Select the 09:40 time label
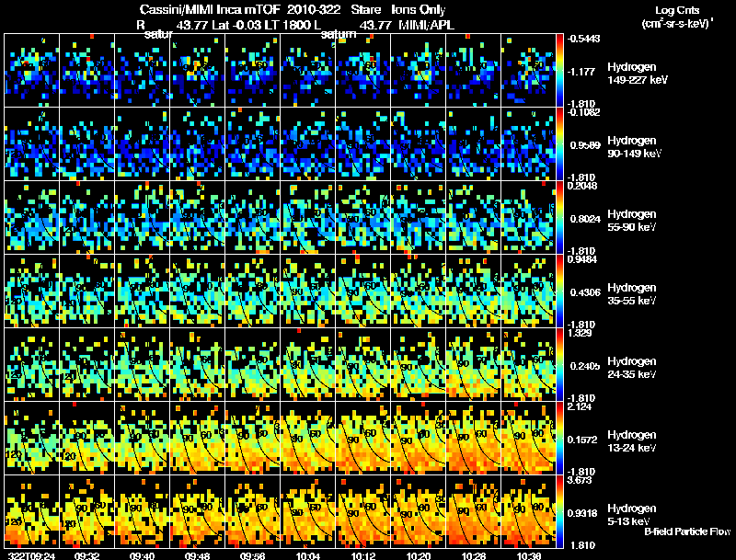This screenshot has height=560, width=736. pos(143,556)
